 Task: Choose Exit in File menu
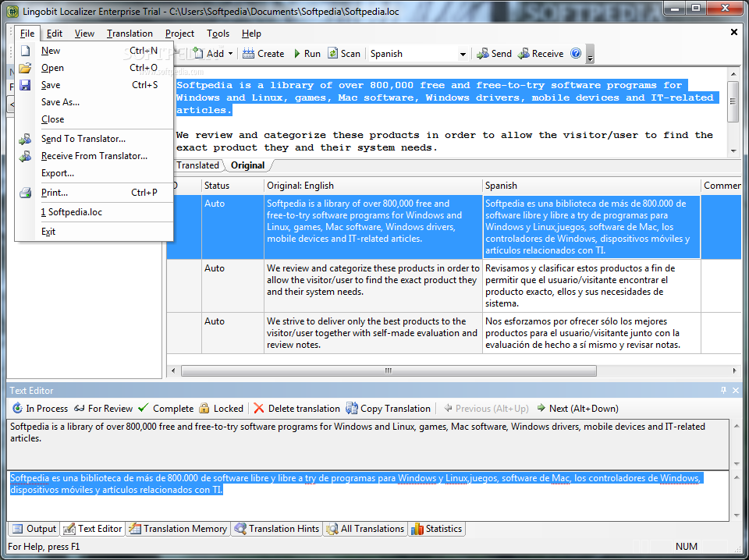[94, 232]
